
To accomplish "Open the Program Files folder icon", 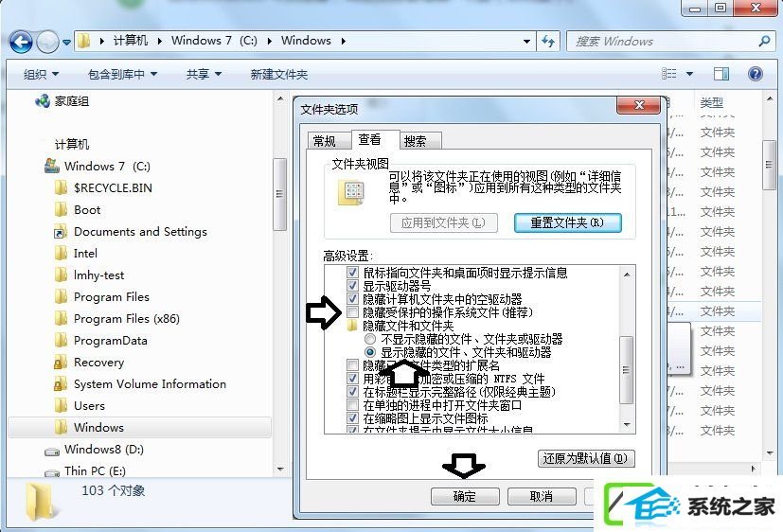I will coord(61,297).
